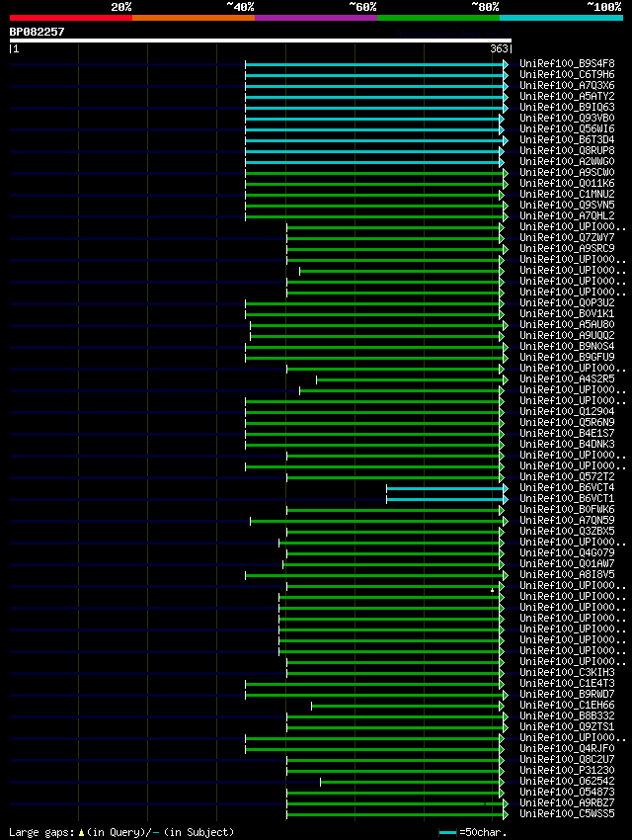Select the UniRef100_Q4RJF0 label

(567, 748)
